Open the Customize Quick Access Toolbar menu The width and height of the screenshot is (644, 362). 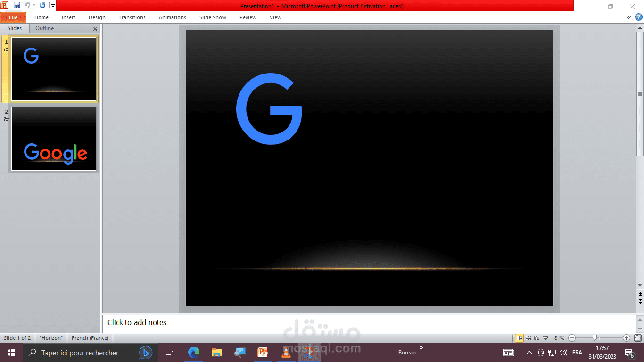click(53, 6)
